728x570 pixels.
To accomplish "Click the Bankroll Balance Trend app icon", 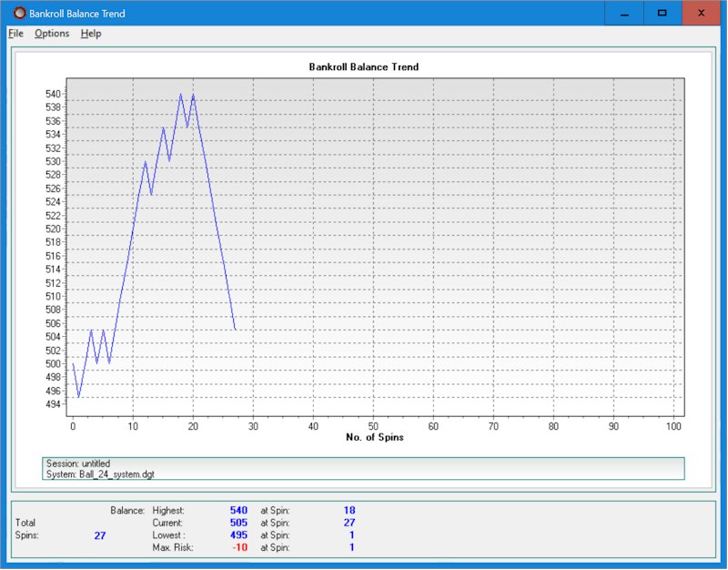I will 19,13.
